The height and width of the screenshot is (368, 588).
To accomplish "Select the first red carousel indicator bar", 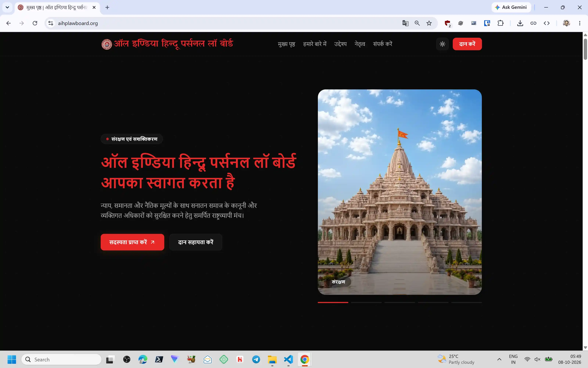I will tap(333, 302).
